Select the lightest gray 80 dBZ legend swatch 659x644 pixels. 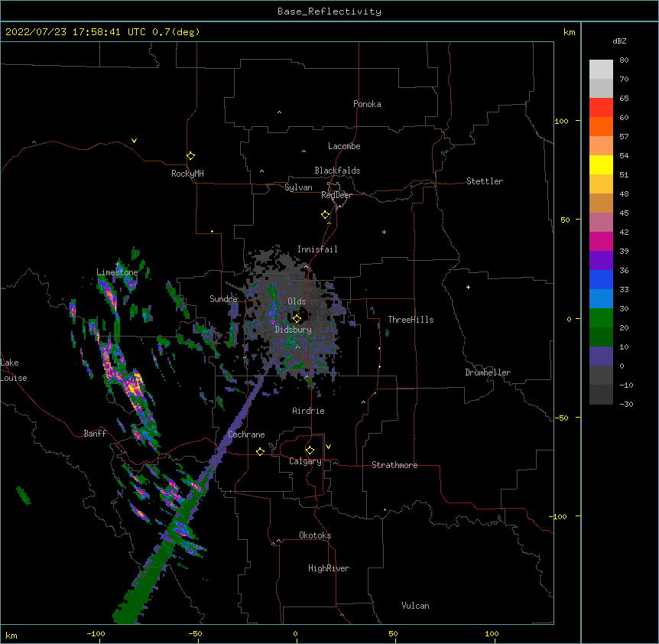(601, 70)
